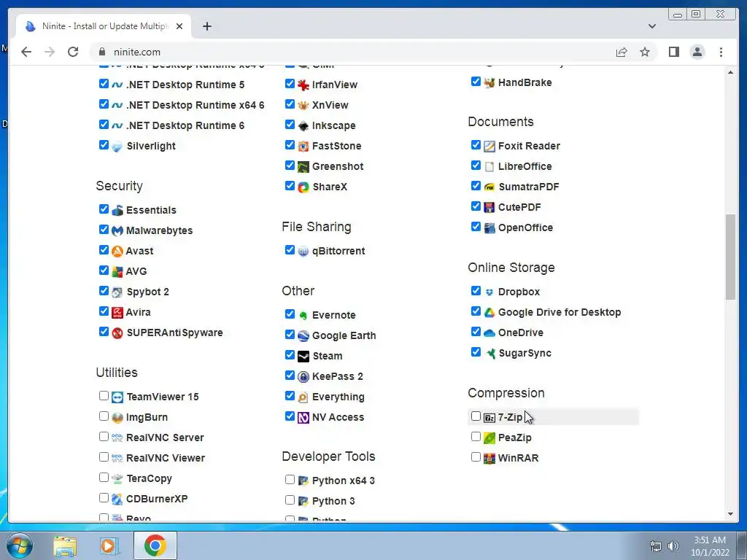Image resolution: width=747 pixels, height=560 pixels.
Task: Click the Spybot 2 label
Action: pos(147,292)
